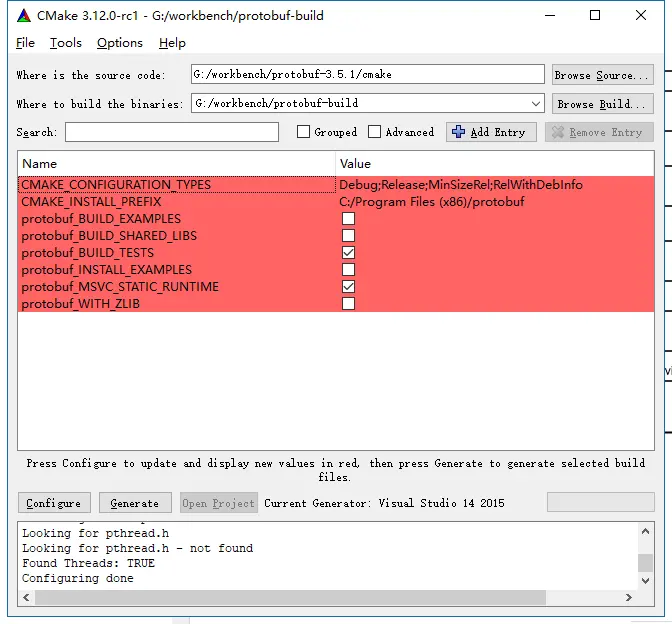672x624 pixels.
Task: Select the protobuf_MSVC_STATIC_RUNTIME name row
Action: 177,287
